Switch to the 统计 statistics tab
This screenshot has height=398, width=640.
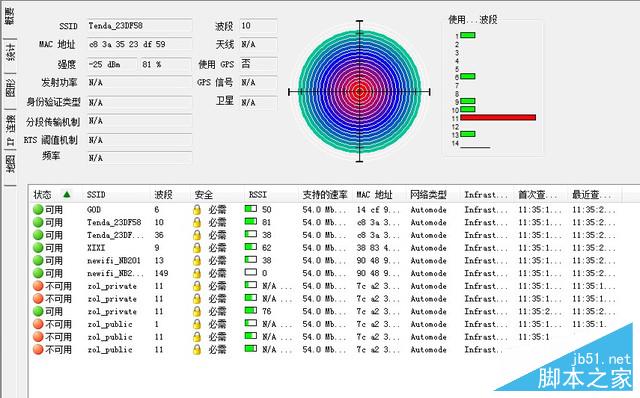point(10,54)
